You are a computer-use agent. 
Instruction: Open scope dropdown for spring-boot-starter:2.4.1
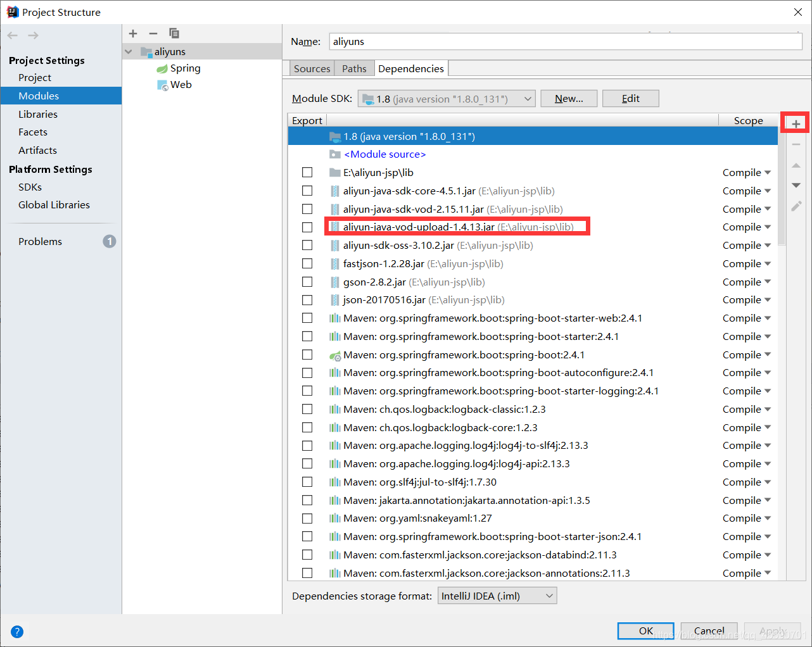pos(747,337)
